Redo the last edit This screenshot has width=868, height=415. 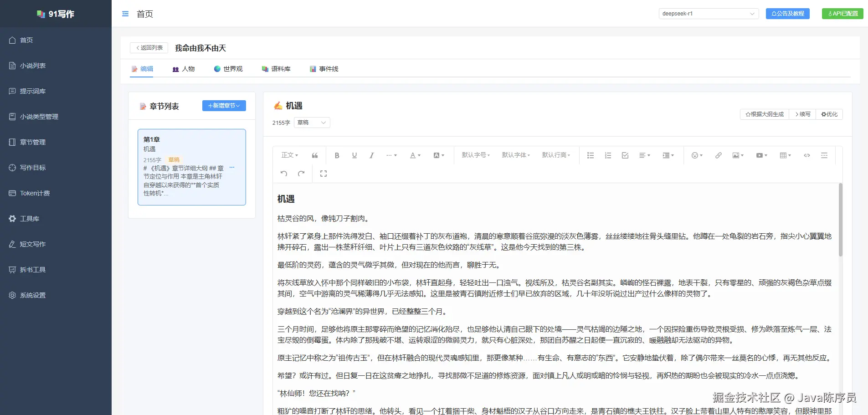click(x=301, y=174)
